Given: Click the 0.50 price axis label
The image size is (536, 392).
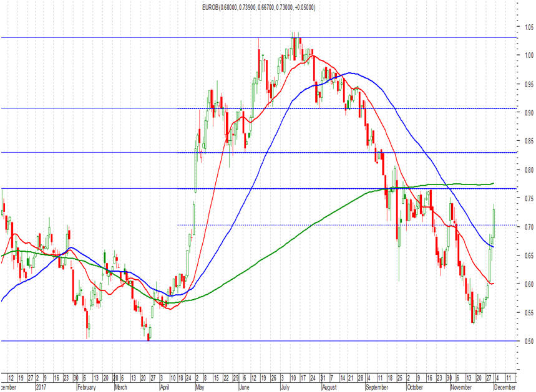Looking at the screenshot, I should 529,342.
